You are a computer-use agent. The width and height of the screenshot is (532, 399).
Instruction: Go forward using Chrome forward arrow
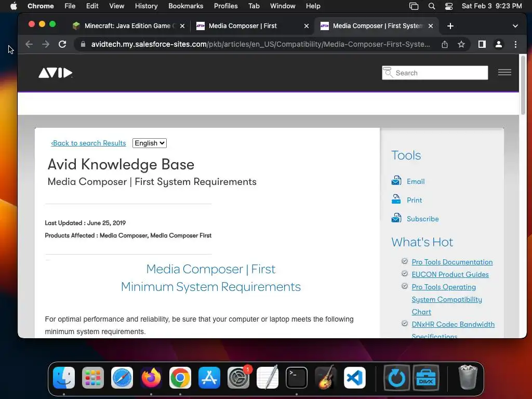[46, 44]
